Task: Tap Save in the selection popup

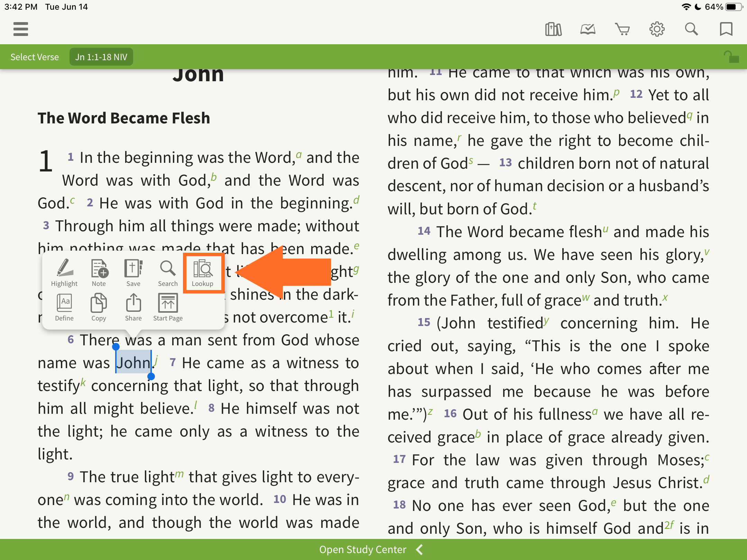Action: [133, 273]
